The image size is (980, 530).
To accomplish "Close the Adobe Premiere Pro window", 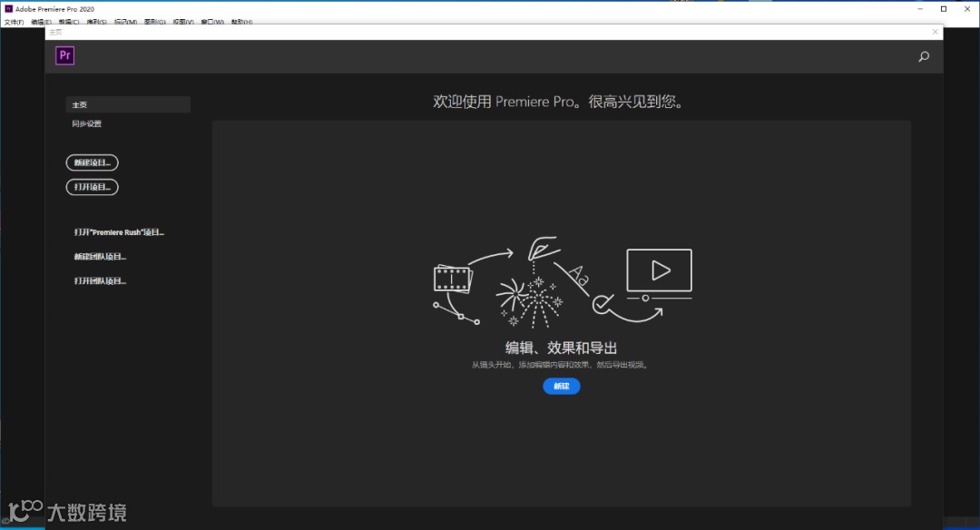I will [967, 9].
